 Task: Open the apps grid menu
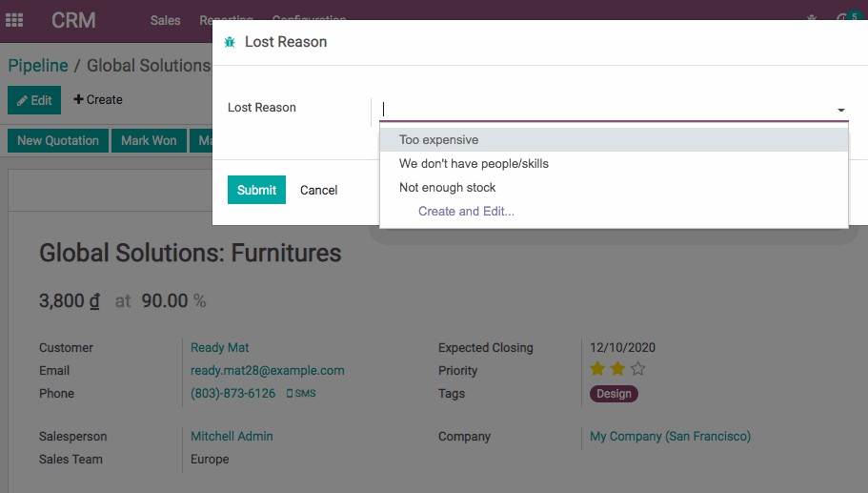14,20
